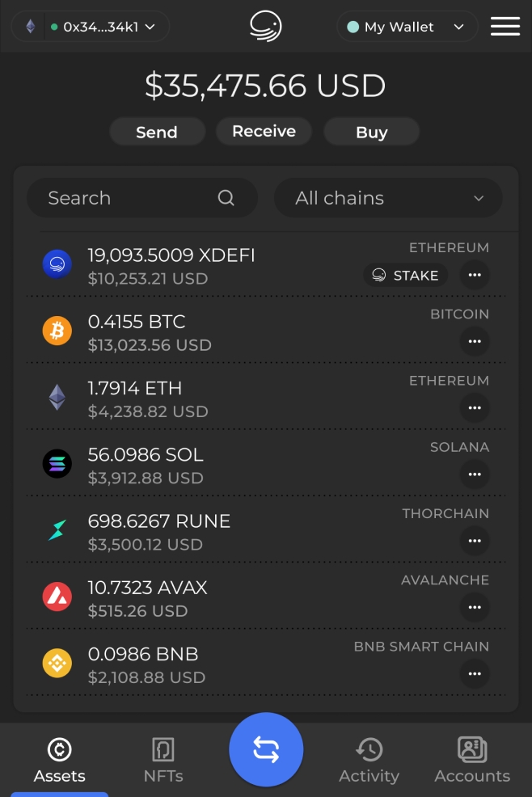532x797 pixels.
Task: Open three-dot menu for SOL
Action: [475, 474]
